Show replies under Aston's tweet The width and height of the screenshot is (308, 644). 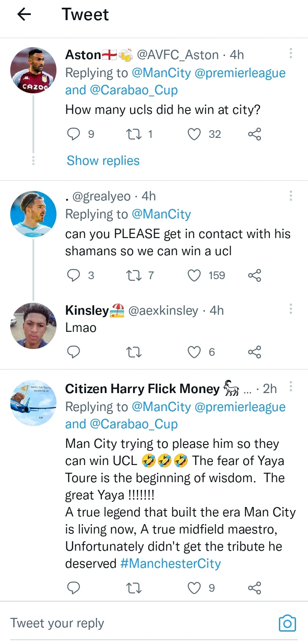[103, 161]
